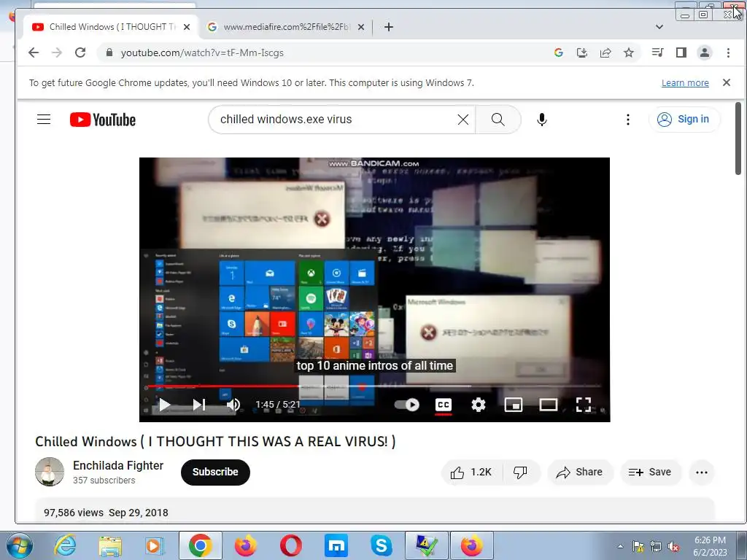The width and height of the screenshot is (747, 560).
Task: Open Maxthon browser from taskbar
Action: pos(336,545)
